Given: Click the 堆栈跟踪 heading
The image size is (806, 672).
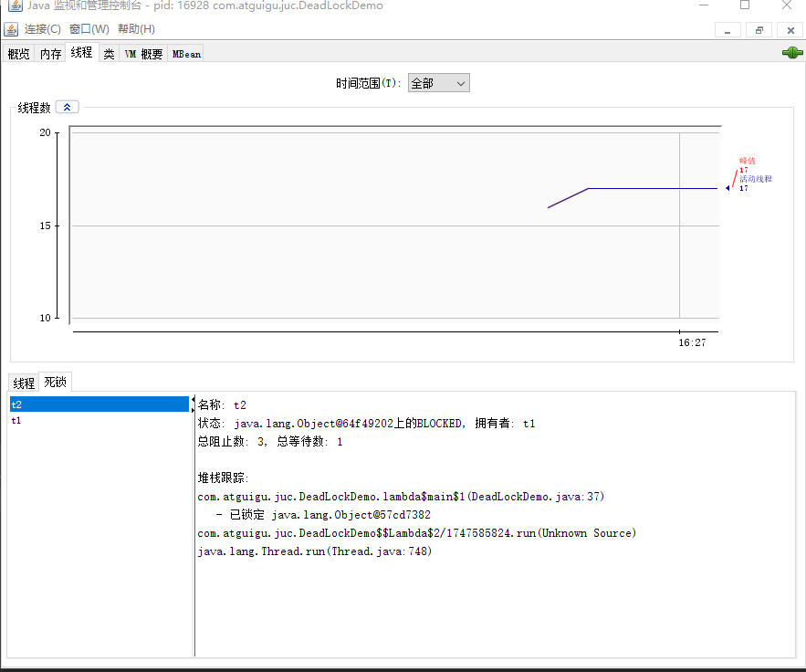Looking at the screenshot, I should 223,478.
